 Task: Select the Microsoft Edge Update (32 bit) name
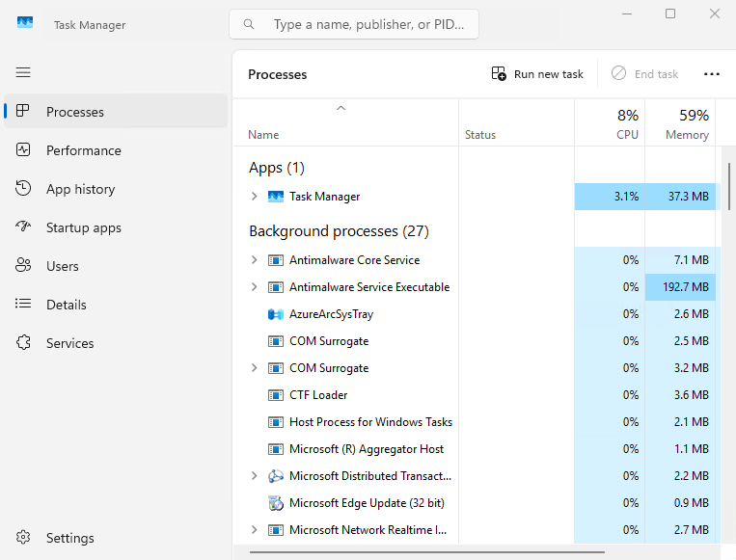367,503
